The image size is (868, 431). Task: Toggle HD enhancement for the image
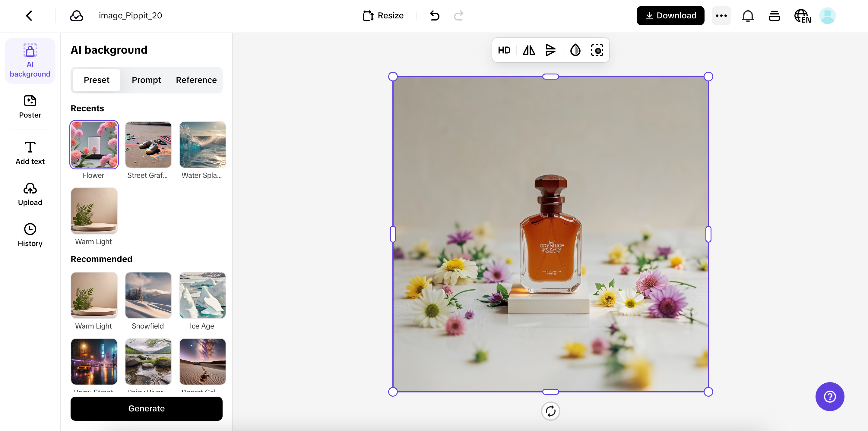click(x=504, y=50)
